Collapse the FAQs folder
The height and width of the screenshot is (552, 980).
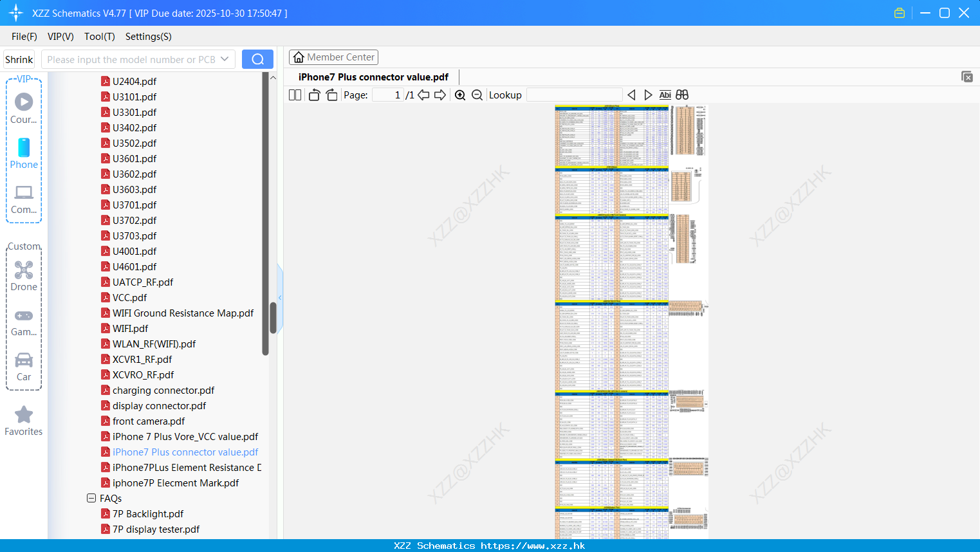pos(91,498)
